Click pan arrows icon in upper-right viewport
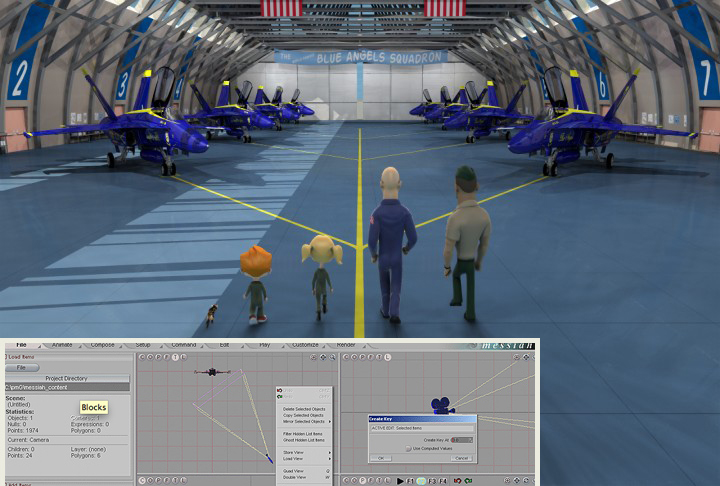This screenshot has height=486, width=720. pos(526,357)
